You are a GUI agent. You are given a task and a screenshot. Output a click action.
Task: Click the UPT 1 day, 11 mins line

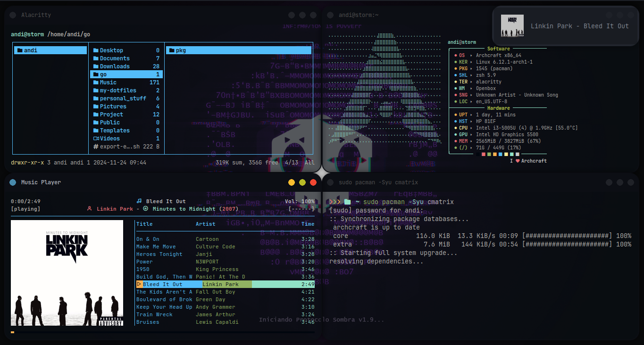coord(485,115)
